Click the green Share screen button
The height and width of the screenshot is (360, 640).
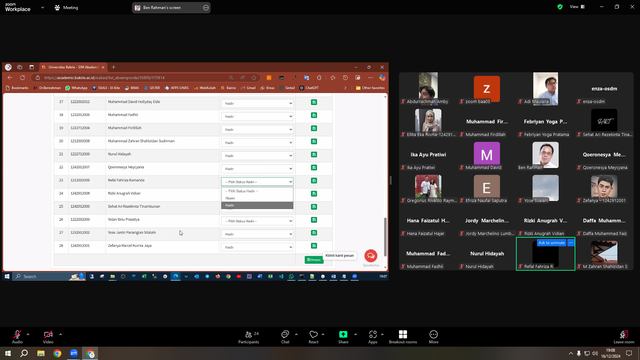click(x=343, y=337)
